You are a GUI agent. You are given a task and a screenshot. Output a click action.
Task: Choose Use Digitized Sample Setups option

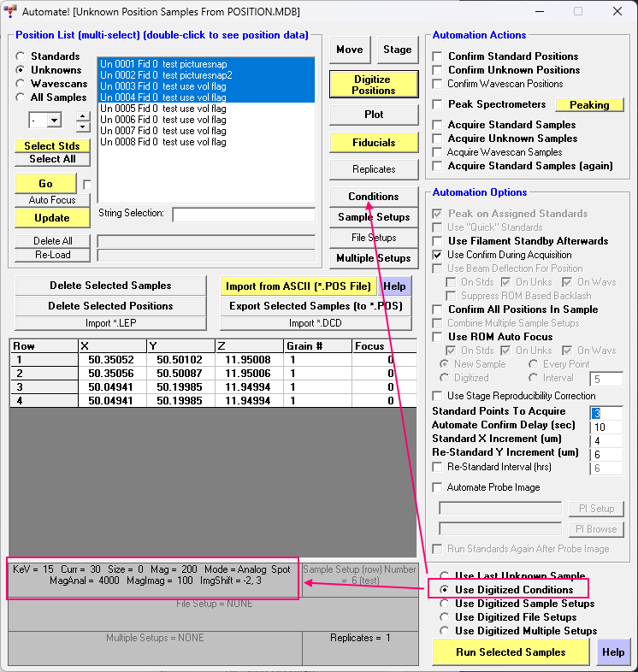[x=444, y=604]
